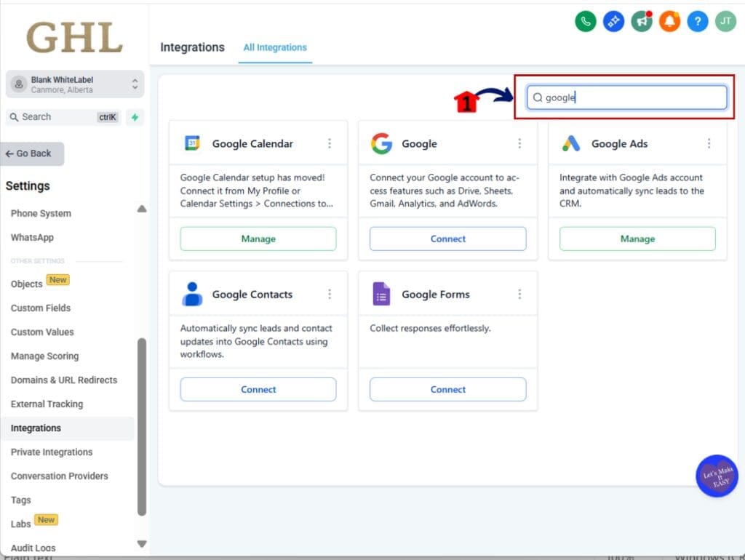Open the Let's Make It Easy chat bubble
This screenshot has height=560, width=745.
(717, 476)
